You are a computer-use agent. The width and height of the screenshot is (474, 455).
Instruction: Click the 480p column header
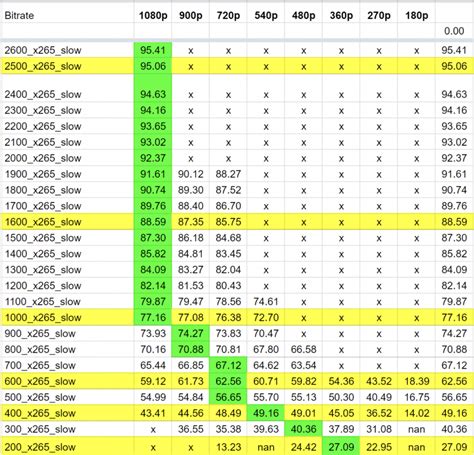[304, 15]
